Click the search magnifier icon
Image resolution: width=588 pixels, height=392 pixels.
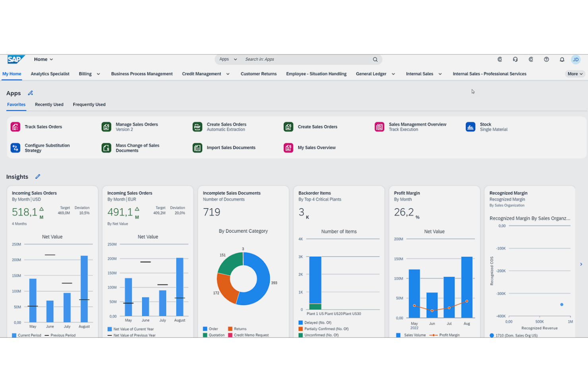point(375,60)
